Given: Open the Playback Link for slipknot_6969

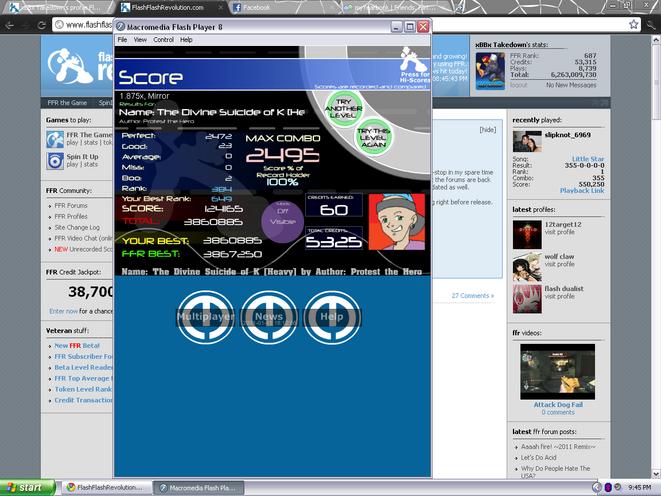Looking at the screenshot, I should (x=582, y=191).
